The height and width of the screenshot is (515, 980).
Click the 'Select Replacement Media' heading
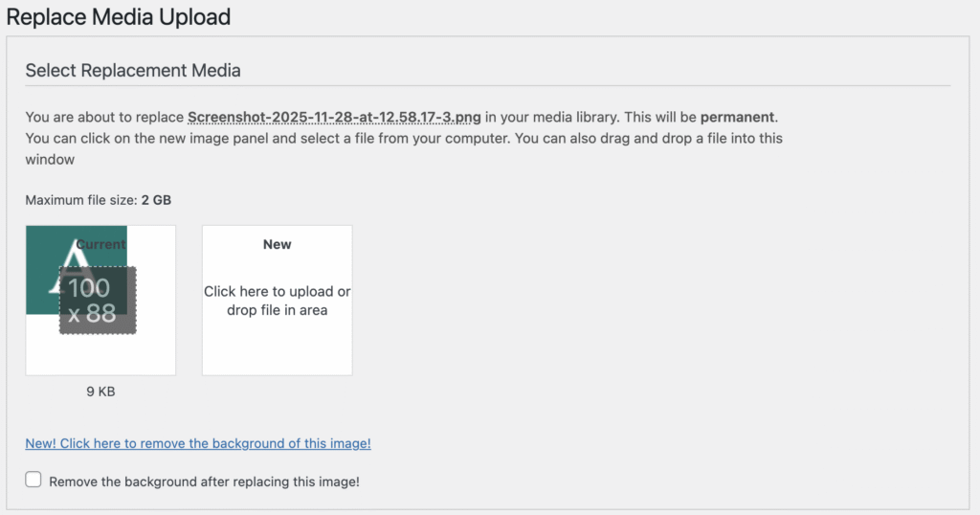pos(133,70)
